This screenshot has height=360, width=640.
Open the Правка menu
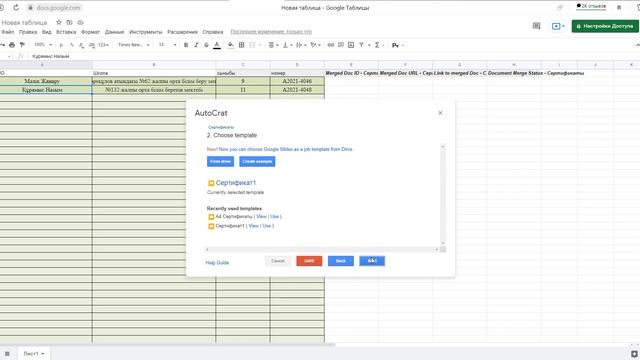tap(28, 32)
